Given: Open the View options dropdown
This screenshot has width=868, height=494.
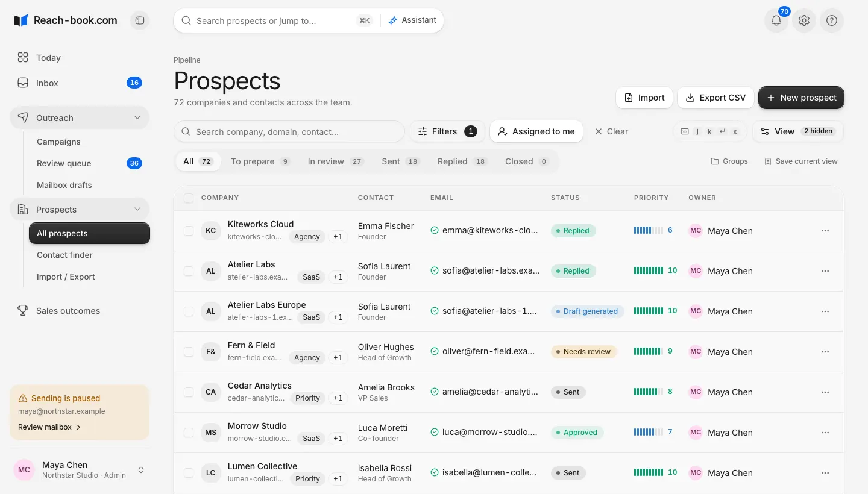Looking at the screenshot, I should coord(798,131).
